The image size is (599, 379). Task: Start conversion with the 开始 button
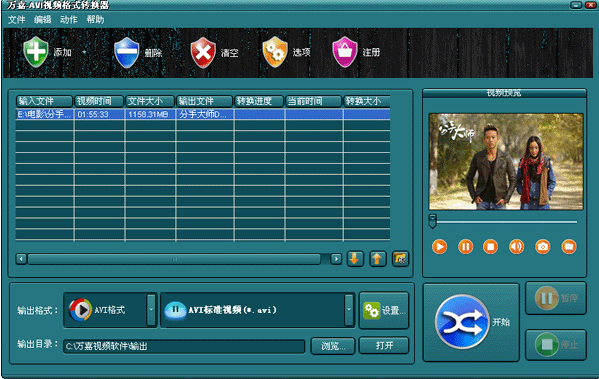pyautogui.click(x=471, y=322)
